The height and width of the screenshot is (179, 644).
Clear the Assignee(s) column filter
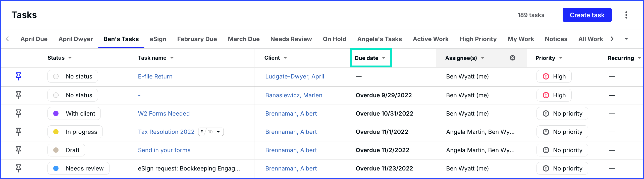[512, 58]
